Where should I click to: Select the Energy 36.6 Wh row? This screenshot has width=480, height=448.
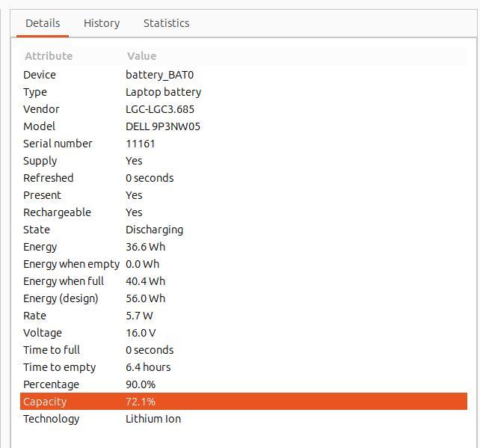point(244,247)
